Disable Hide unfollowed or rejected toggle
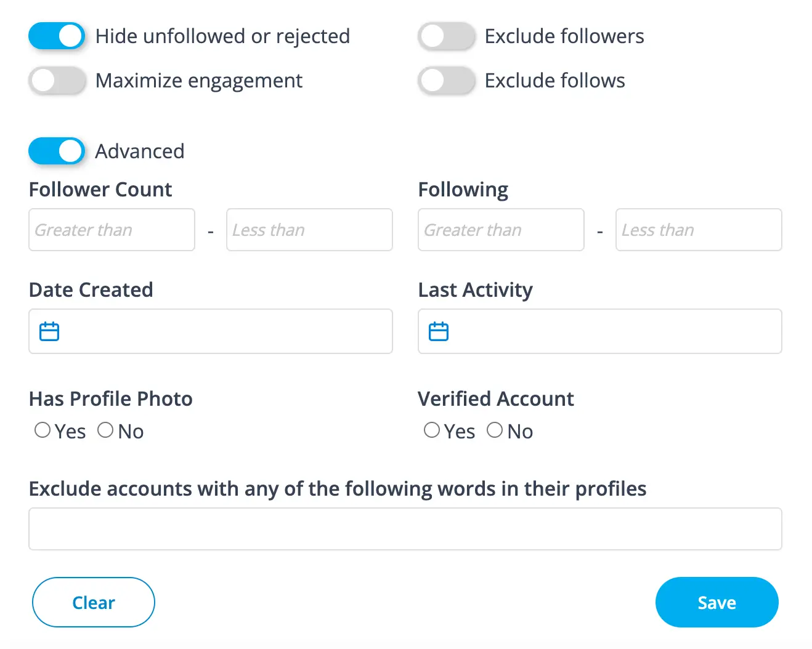This screenshot has width=812, height=649. coord(57,36)
